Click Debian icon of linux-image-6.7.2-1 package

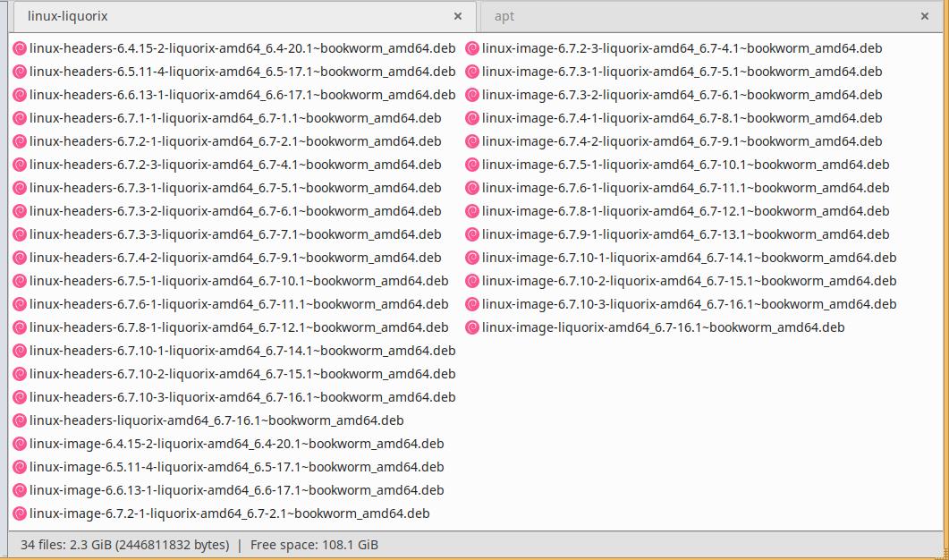coord(20,513)
